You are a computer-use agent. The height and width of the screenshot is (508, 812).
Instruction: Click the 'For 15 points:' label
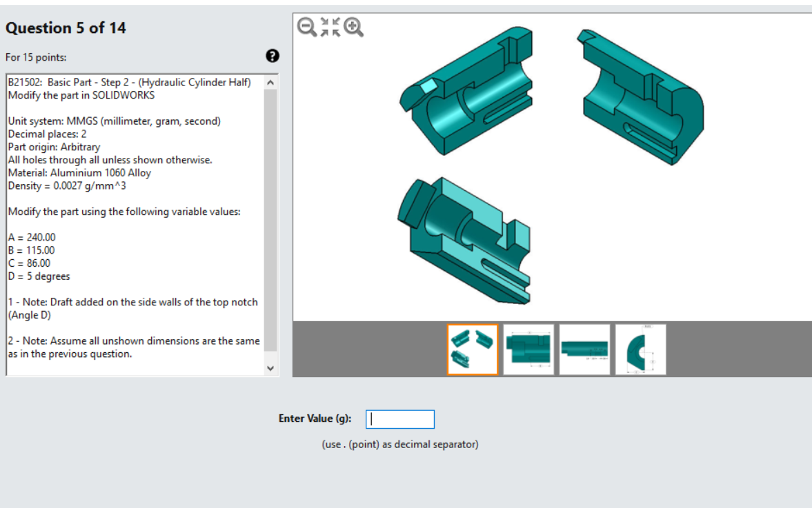pyautogui.click(x=36, y=57)
